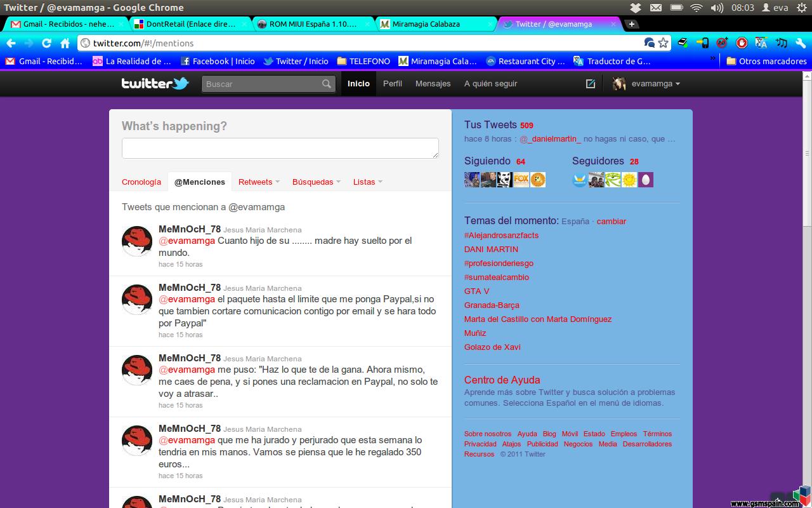Open the music notes extension icon
Screen dimensions: 812x508
click(x=782, y=43)
